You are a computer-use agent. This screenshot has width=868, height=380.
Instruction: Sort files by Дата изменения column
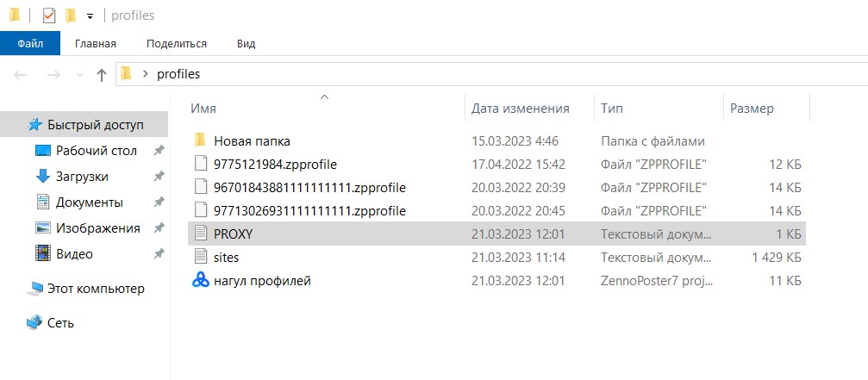pyautogui.click(x=520, y=109)
